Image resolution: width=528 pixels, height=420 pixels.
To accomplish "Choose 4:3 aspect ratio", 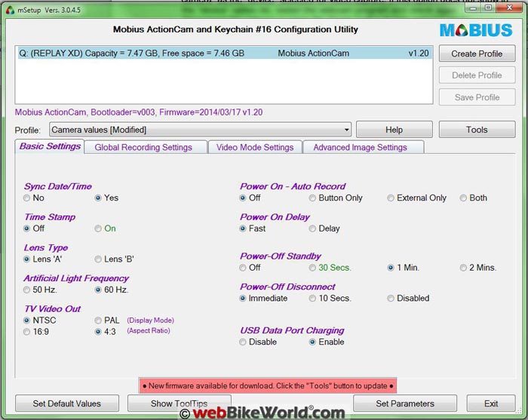I will tap(98, 332).
